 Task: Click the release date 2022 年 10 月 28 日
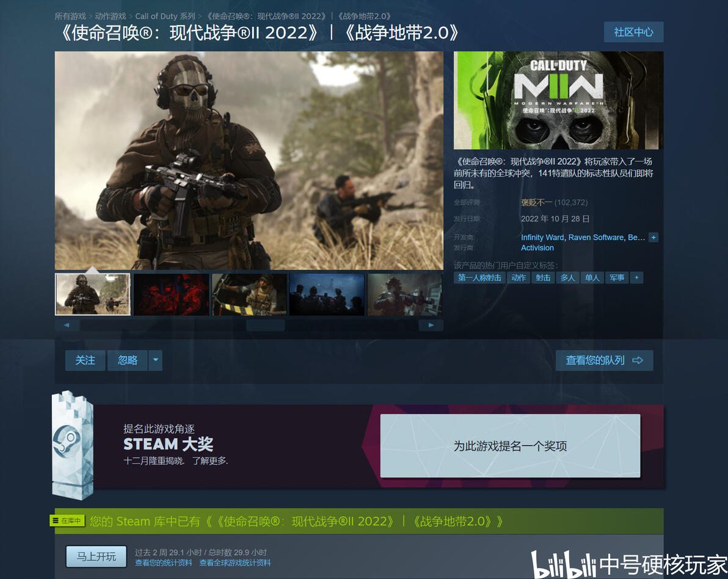point(555,219)
